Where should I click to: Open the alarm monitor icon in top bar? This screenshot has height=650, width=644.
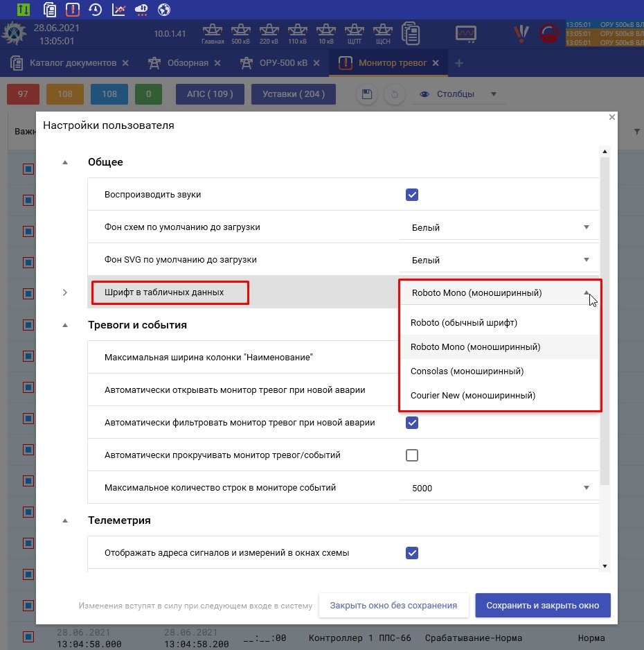[x=72, y=10]
